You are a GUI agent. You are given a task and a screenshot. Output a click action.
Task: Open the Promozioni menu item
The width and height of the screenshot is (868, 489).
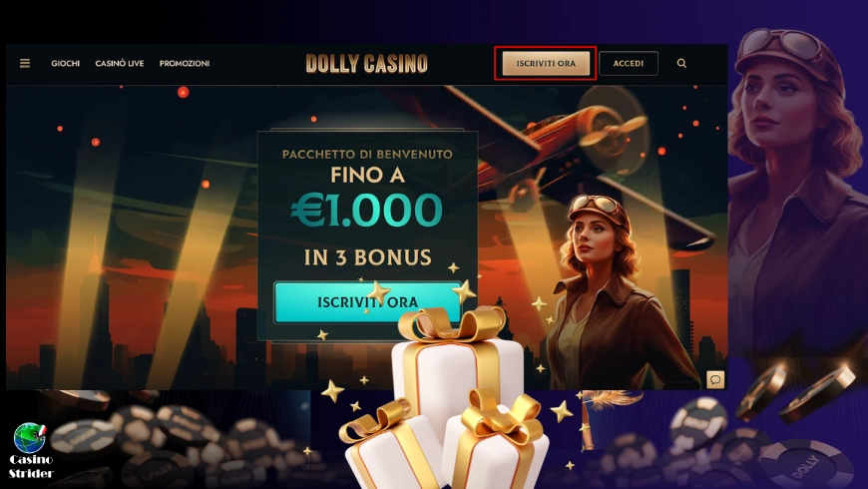click(185, 63)
